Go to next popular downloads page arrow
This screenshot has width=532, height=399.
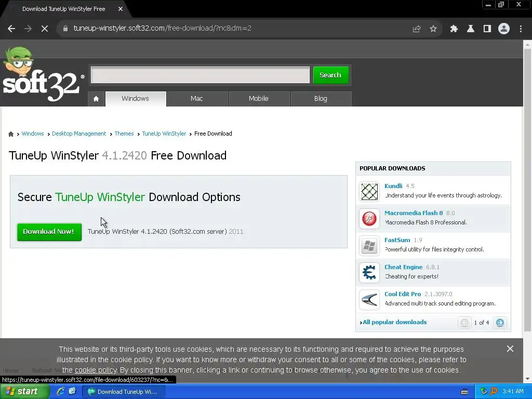(x=500, y=323)
